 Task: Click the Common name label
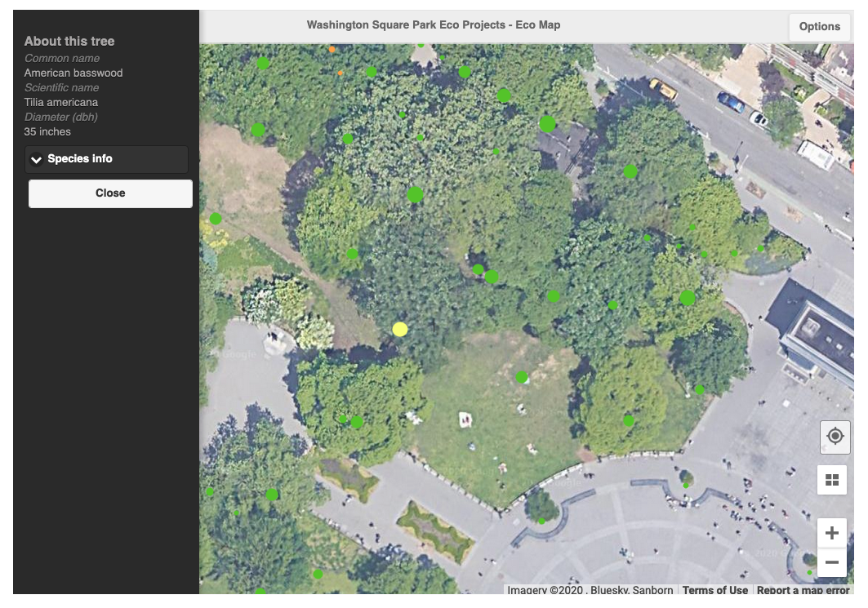[61, 58]
